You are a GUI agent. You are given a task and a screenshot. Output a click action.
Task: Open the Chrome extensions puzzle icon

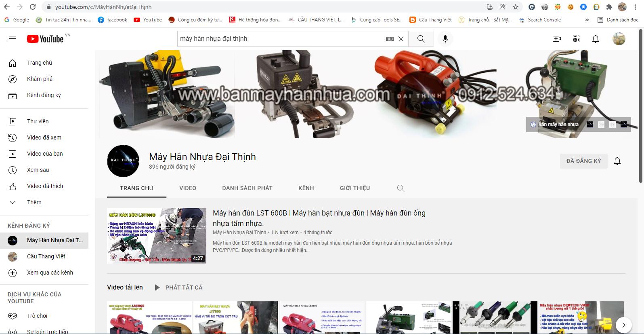609,7
